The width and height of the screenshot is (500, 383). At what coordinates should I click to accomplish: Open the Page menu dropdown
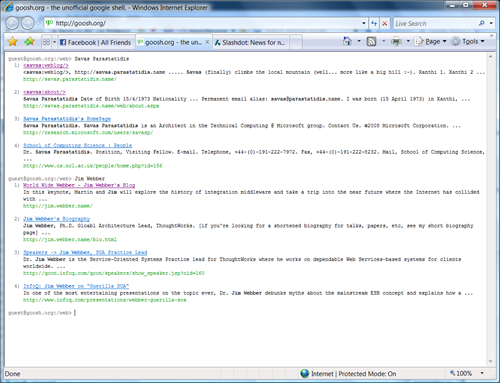click(x=430, y=41)
